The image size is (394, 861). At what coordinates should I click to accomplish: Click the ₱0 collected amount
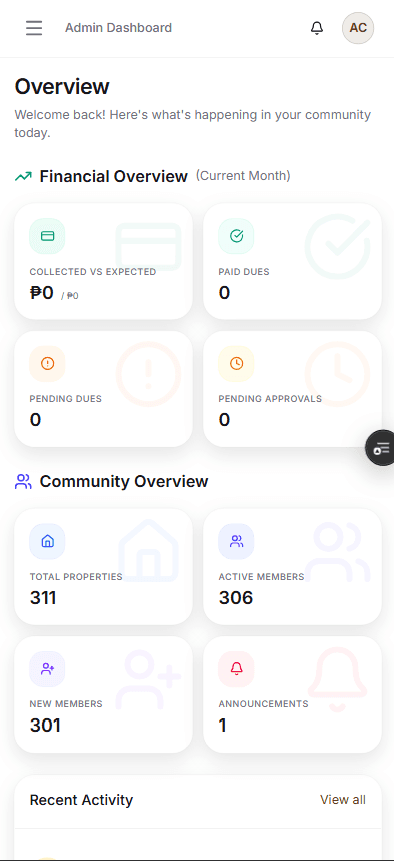click(42, 293)
